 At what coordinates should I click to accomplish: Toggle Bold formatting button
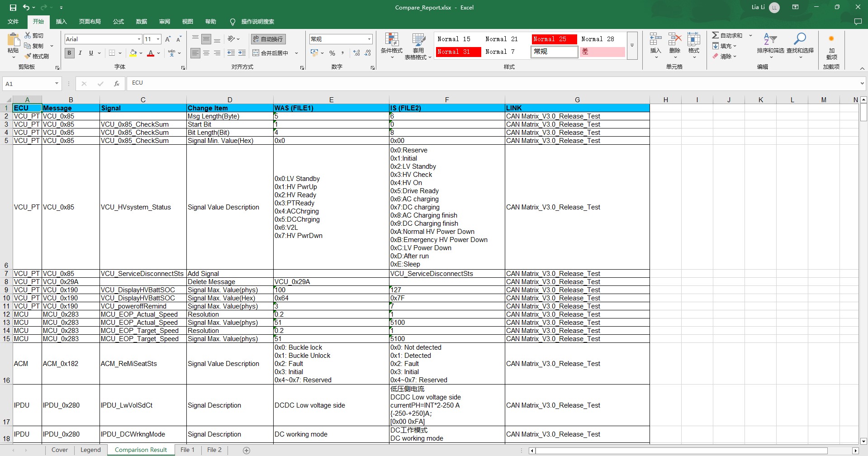[x=69, y=53]
